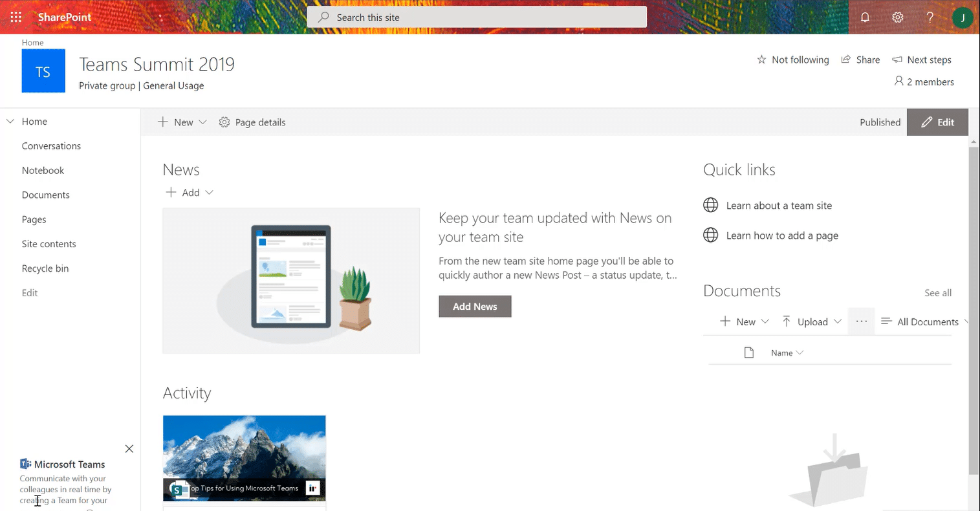This screenshot has height=511, width=980.
Task: Open Next steps panel
Action: tap(922, 60)
